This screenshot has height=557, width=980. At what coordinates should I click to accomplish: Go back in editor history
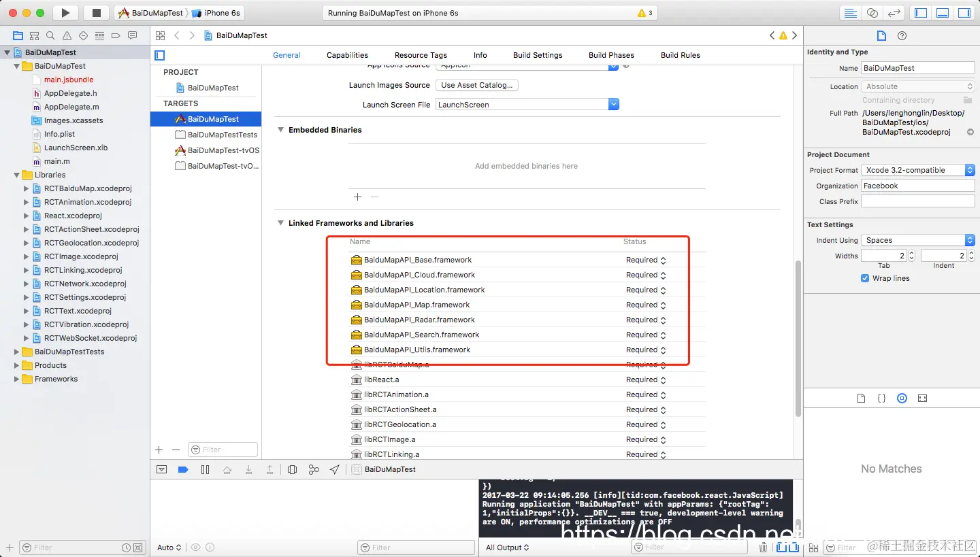click(x=177, y=35)
